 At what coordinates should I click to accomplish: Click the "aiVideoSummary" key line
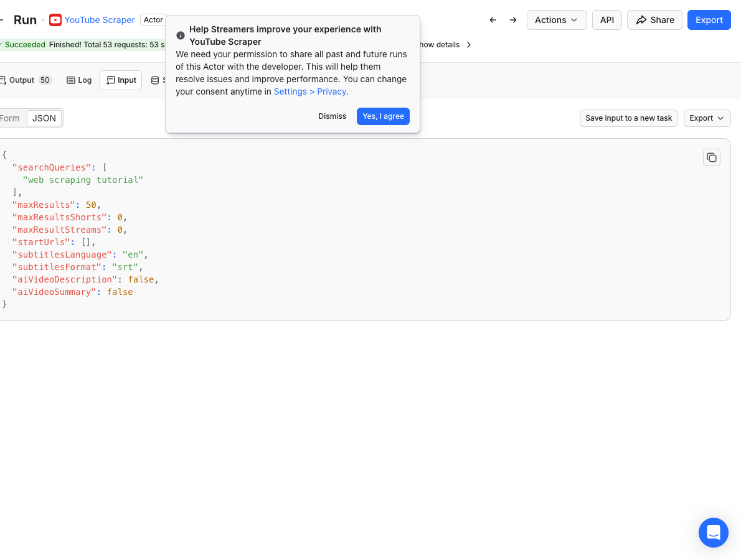tap(72, 292)
